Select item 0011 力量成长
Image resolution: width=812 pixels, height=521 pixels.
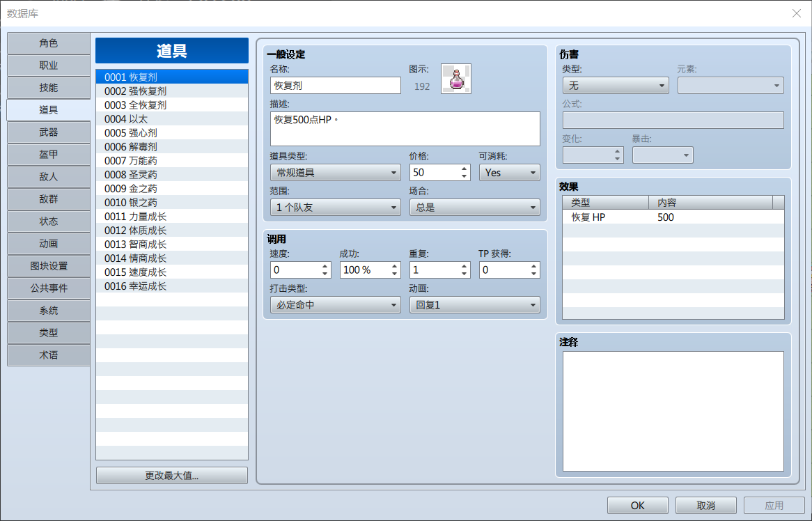(172, 217)
